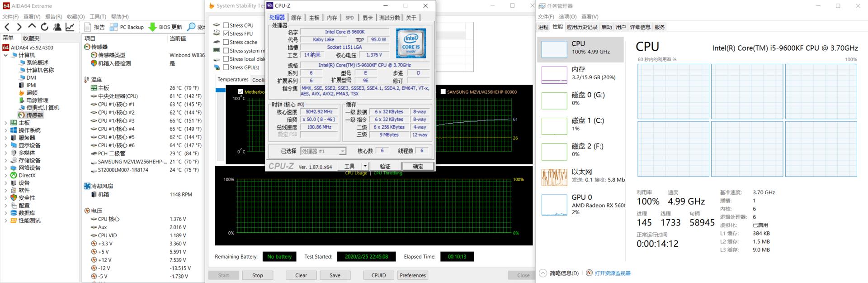This screenshot has width=868, height=283.
Task: Open 电源管理 tree item
Action: (x=37, y=100)
